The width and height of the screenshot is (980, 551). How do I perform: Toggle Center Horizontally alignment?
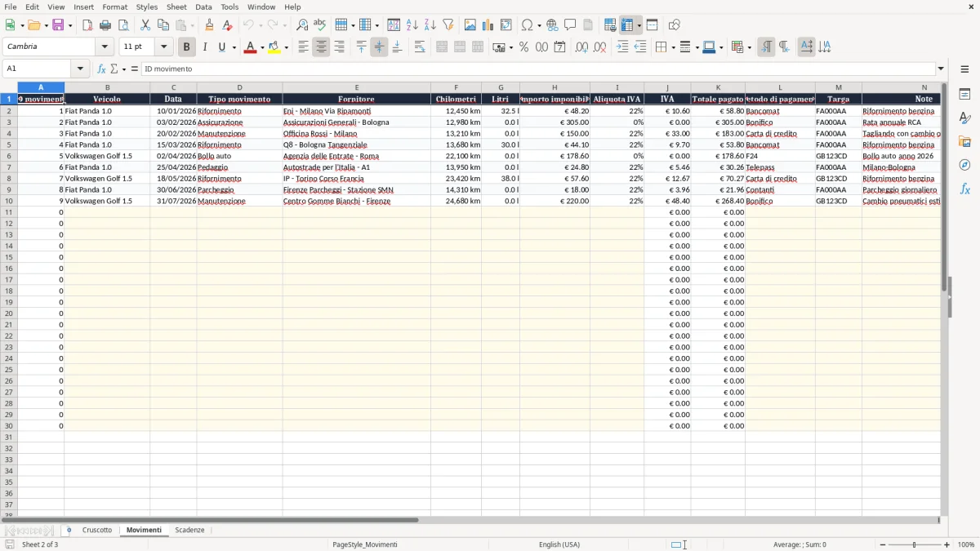click(x=321, y=47)
